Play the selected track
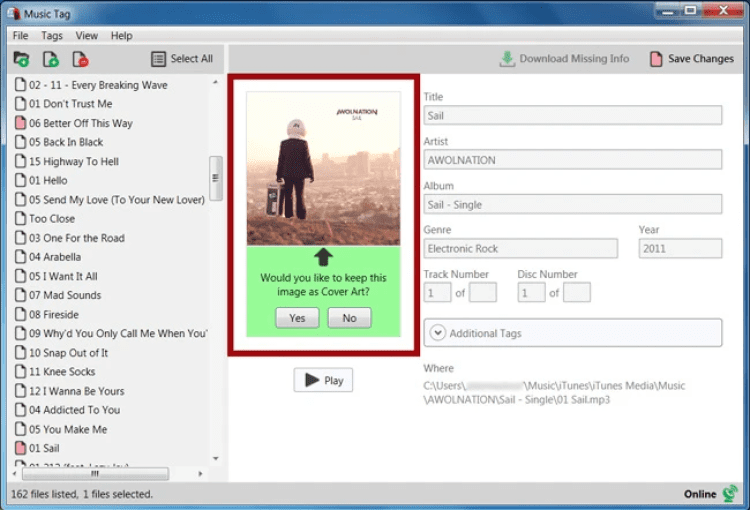Viewport: 750px width, 510px height. 323,380
